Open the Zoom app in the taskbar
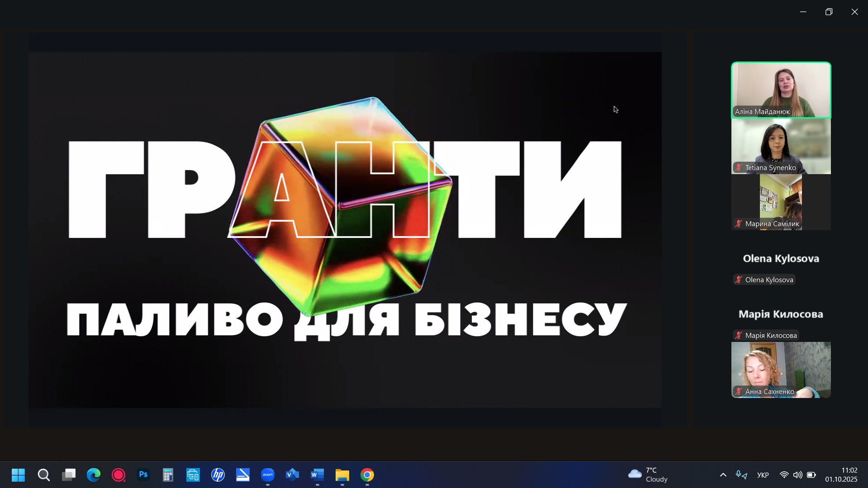The height and width of the screenshot is (488, 868). 268,475
